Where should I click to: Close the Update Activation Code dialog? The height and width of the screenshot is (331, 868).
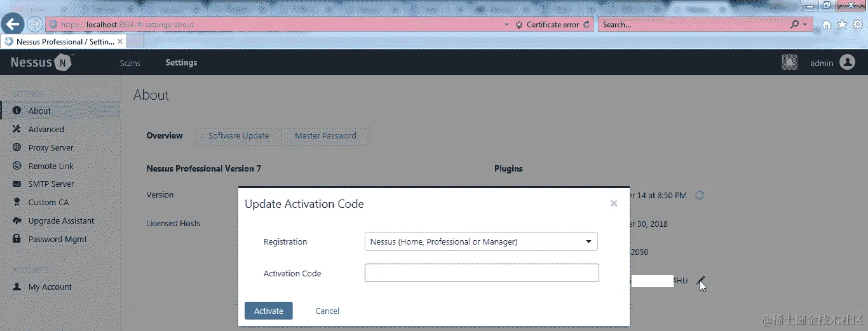614,203
